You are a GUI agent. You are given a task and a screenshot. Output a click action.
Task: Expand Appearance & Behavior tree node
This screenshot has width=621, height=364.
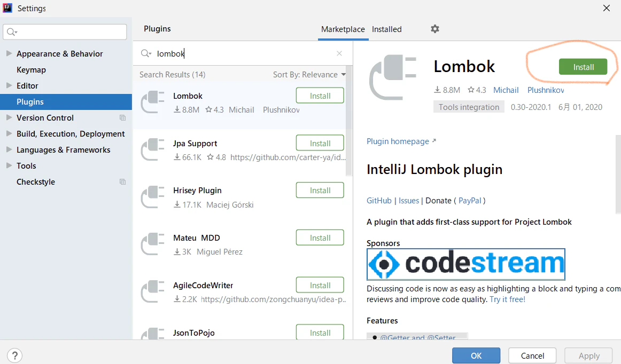9,53
